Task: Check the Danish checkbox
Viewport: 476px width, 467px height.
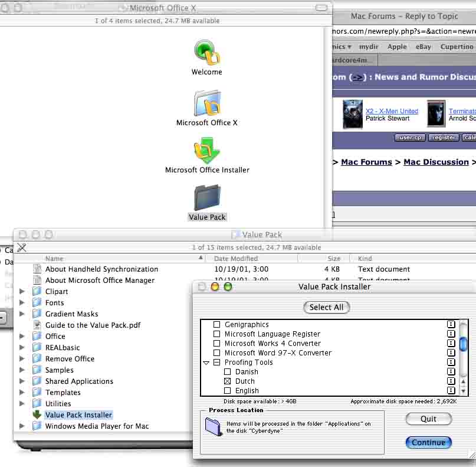Action: pos(227,371)
